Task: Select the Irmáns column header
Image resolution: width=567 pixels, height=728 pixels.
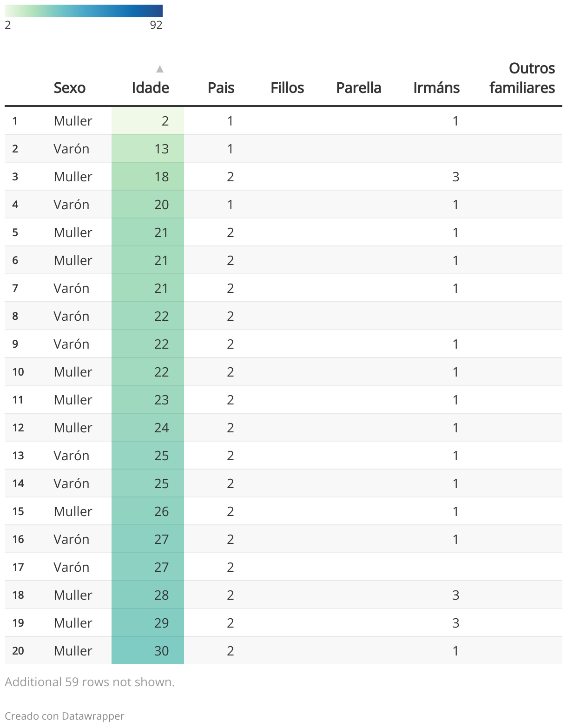Action: pyautogui.click(x=436, y=88)
